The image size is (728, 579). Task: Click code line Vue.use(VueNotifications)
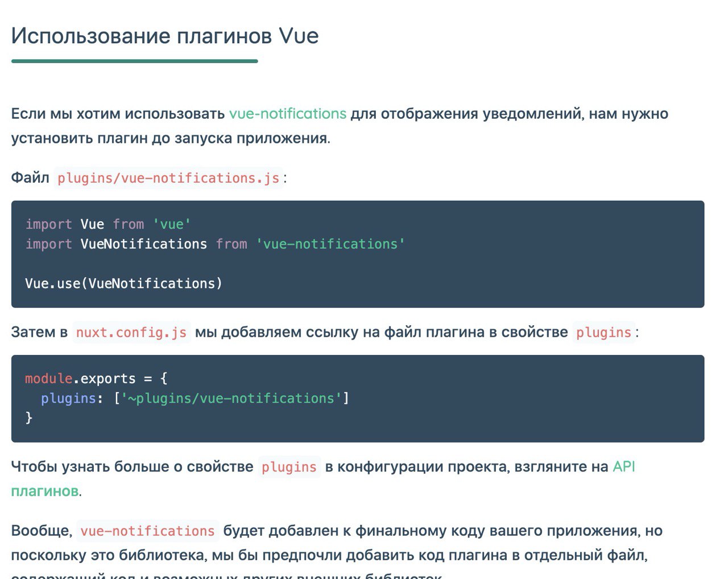click(123, 283)
